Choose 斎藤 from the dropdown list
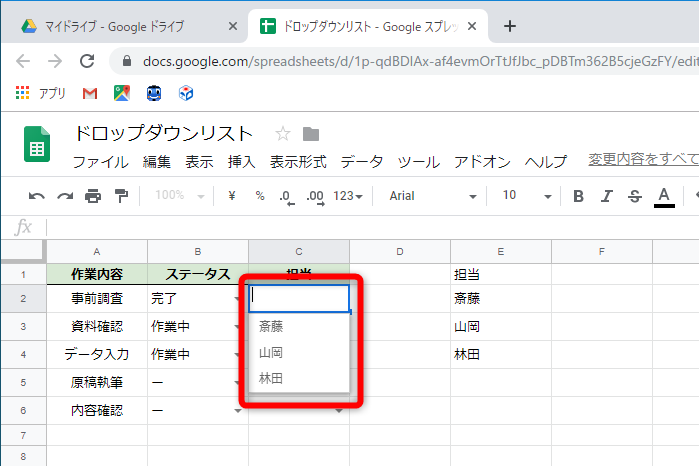The height and width of the screenshot is (466, 699). click(x=299, y=326)
